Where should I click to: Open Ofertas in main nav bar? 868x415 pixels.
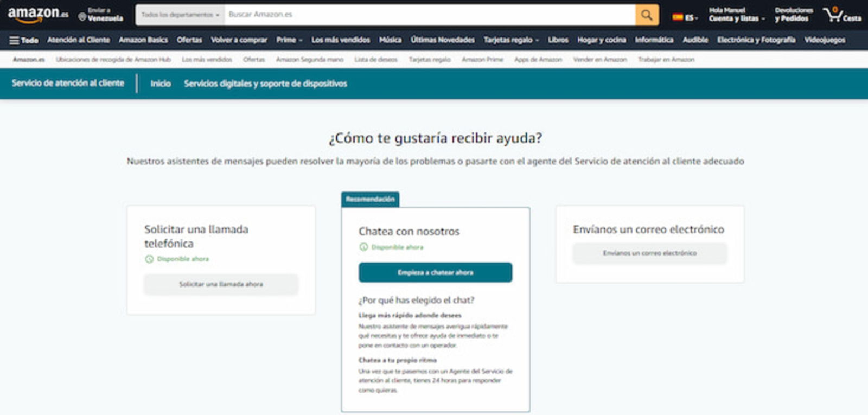coord(189,40)
